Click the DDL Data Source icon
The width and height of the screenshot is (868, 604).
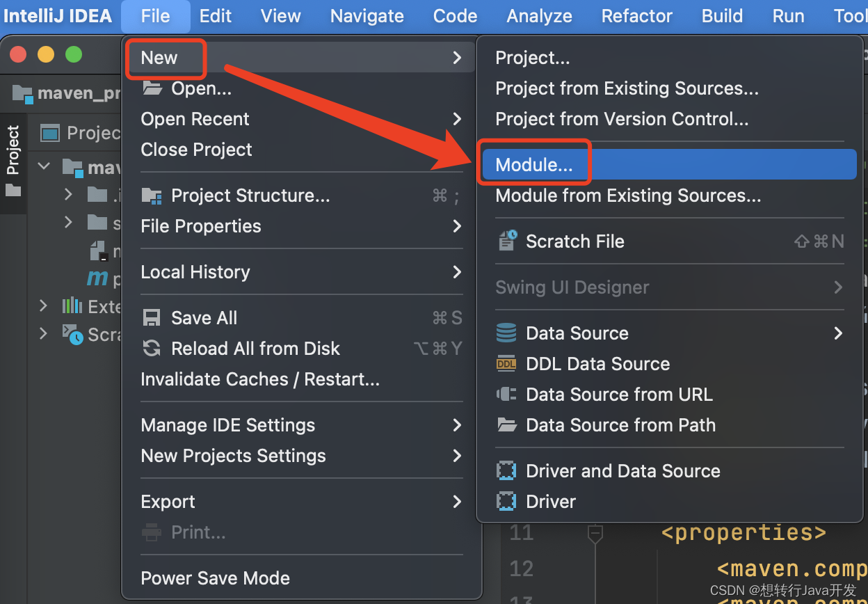(506, 364)
